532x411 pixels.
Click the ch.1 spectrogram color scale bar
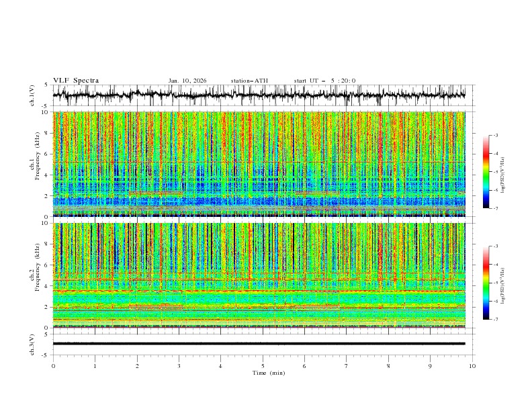486,172
